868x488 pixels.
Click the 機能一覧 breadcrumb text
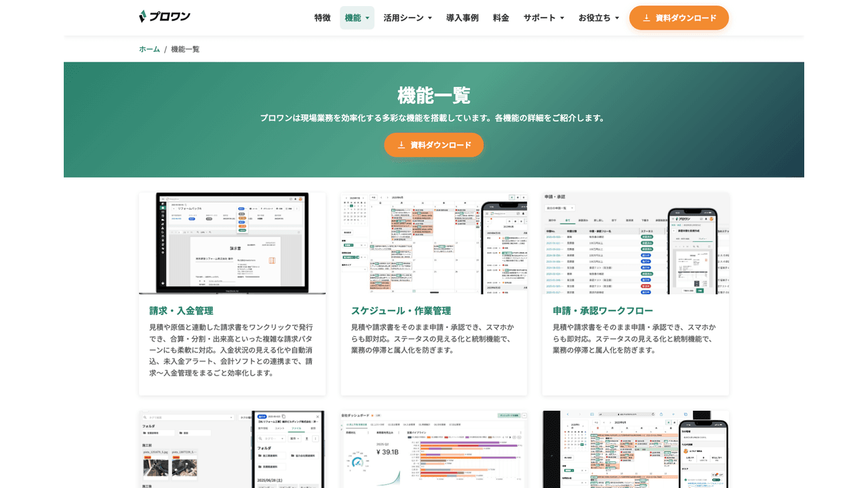coord(185,49)
